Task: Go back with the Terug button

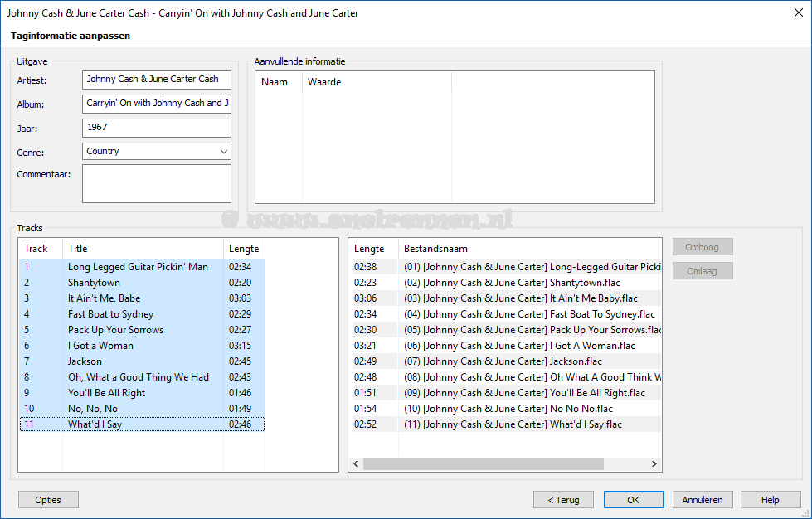Action: tap(563, 500)
